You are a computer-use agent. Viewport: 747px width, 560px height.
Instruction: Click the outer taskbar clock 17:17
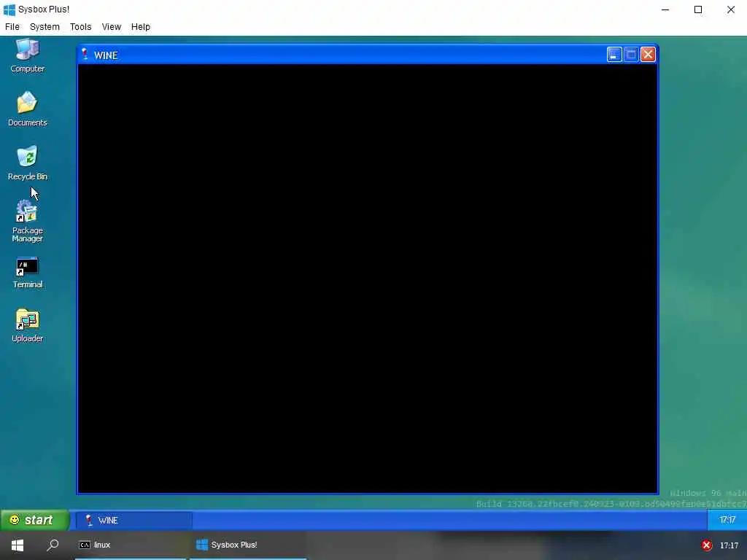(x=729, y=545)
